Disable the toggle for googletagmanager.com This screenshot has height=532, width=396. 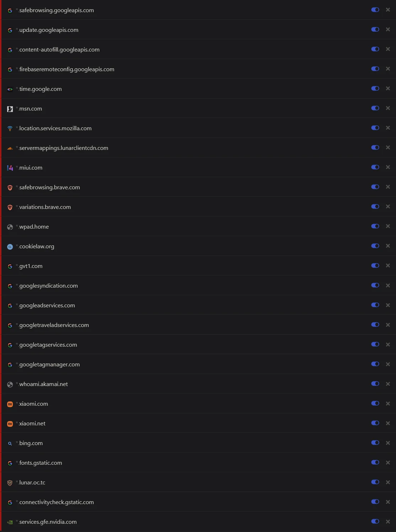coord(375,364)
